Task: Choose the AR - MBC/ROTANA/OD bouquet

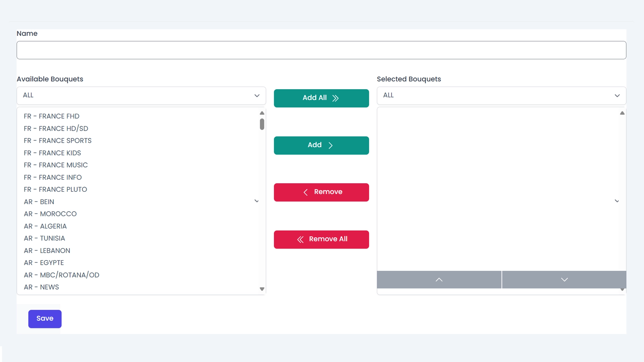Action: pos(61,275)
